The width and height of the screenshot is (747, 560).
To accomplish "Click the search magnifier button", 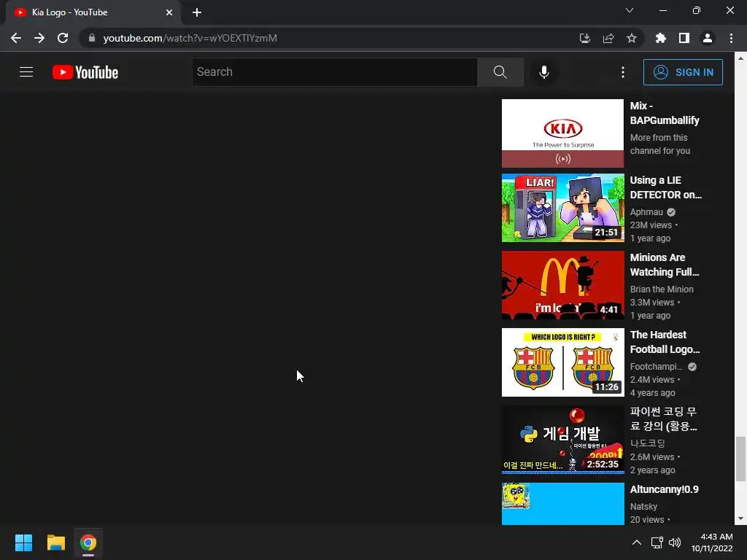I will [500, 72].
